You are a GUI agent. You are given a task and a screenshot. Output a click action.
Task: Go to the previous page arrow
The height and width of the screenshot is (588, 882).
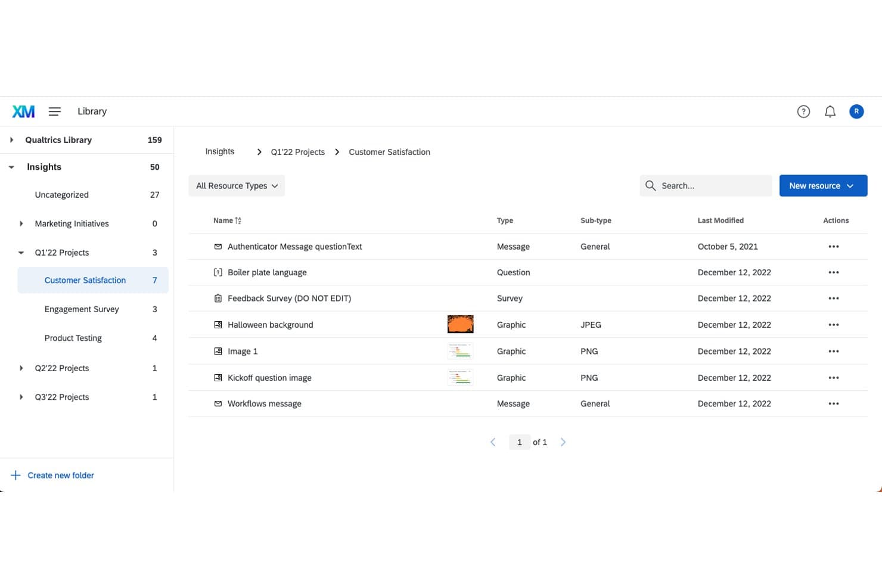click(493, 442)
